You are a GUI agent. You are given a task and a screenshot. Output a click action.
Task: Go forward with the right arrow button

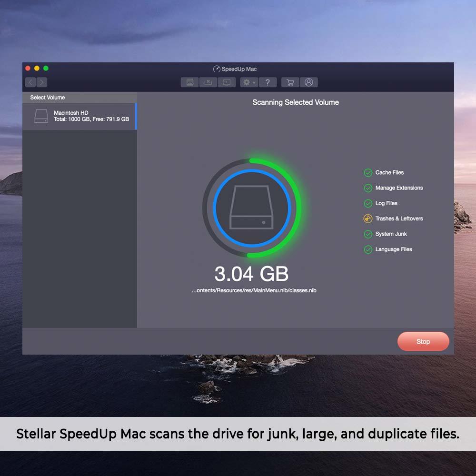pos(42,82)
